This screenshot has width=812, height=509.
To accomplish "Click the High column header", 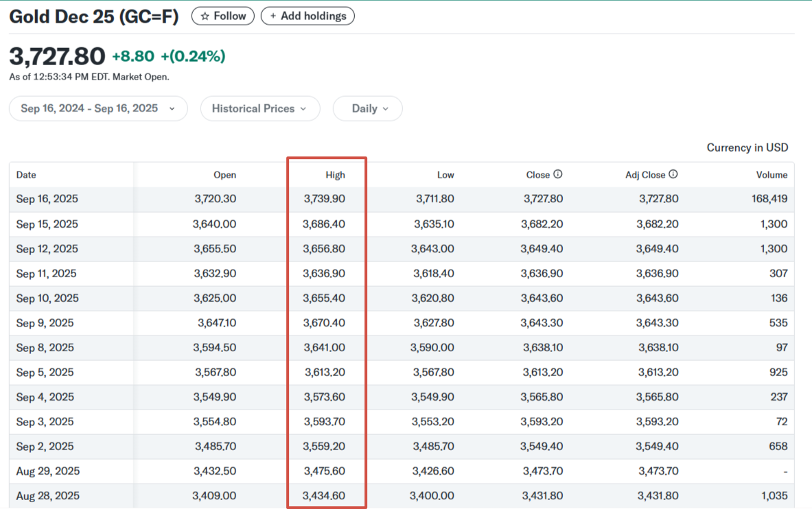I will pyautogui.click(x=335, y=175).
